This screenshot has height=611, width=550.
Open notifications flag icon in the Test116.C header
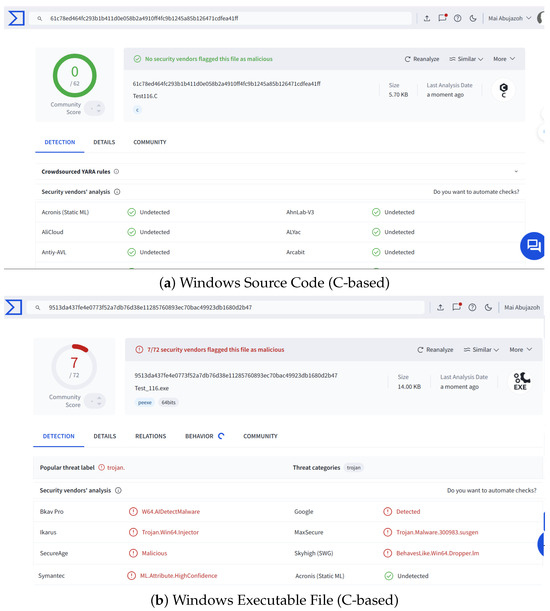point(442,18)
